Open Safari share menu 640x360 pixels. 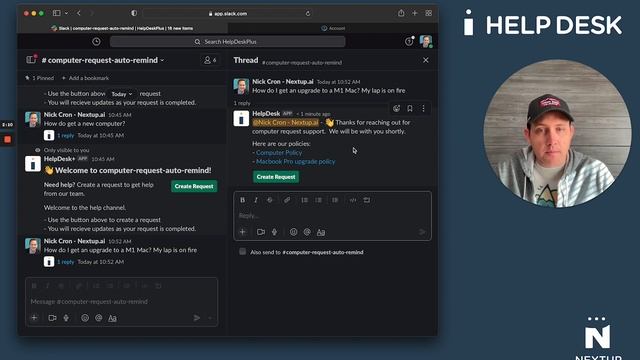pos(401,13)
